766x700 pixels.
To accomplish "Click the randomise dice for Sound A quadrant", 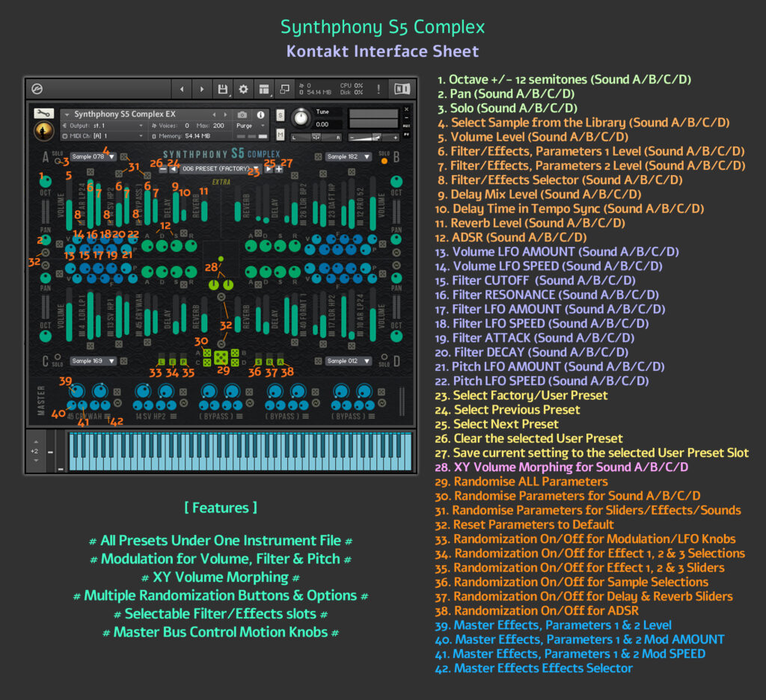I will (x=207, y=353).
